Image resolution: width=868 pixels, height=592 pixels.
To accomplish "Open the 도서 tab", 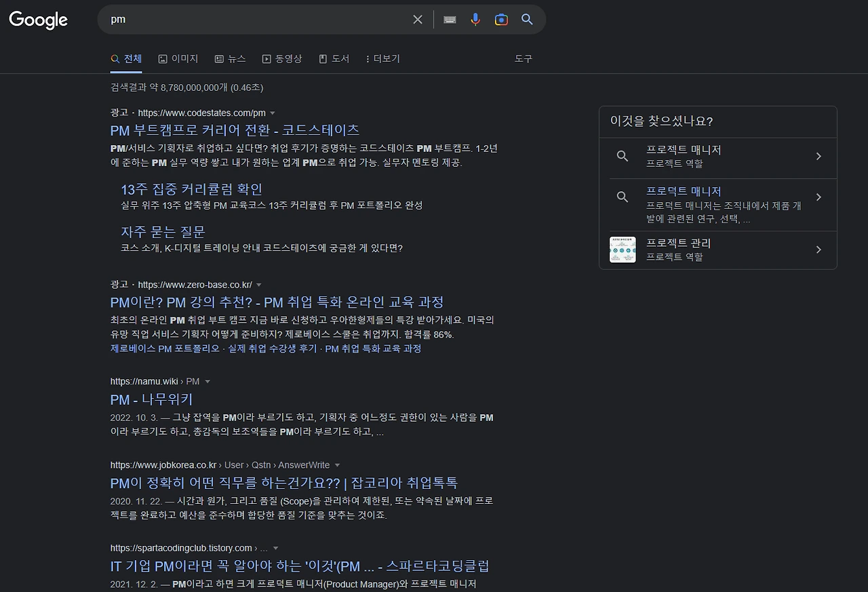I will click(x=334, y=59).
